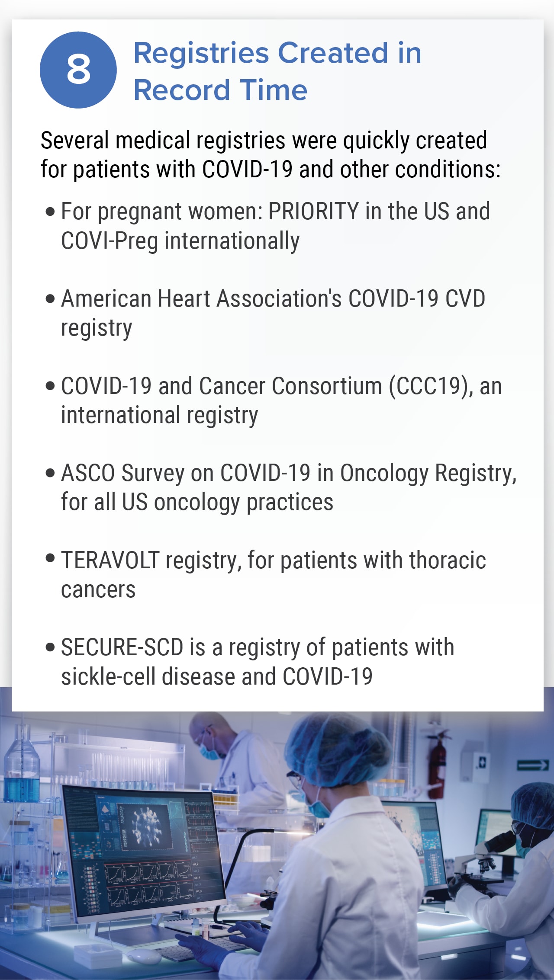Click the ASCO Survey on COVID-19 item
The height and width of the screenshot is (980, 554).
pos(288,487)
